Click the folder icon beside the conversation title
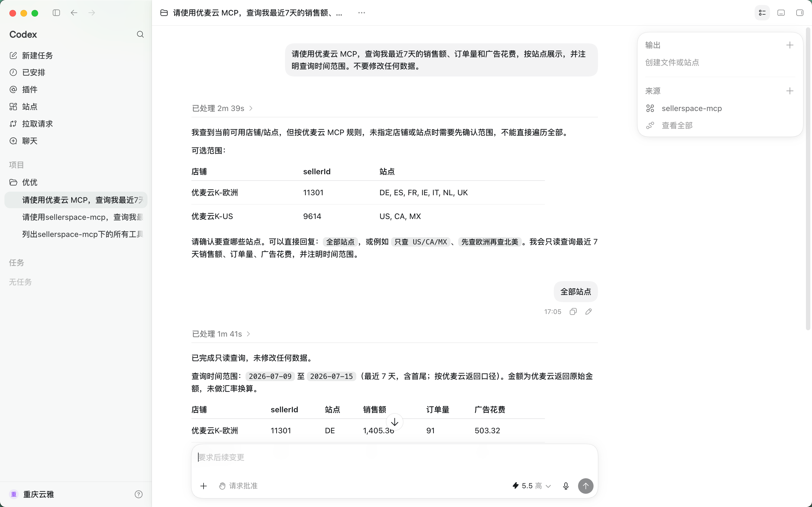Image resolution: width=812 pixels, height=507 pixels. pyautogui.click(x=164, y=13)
